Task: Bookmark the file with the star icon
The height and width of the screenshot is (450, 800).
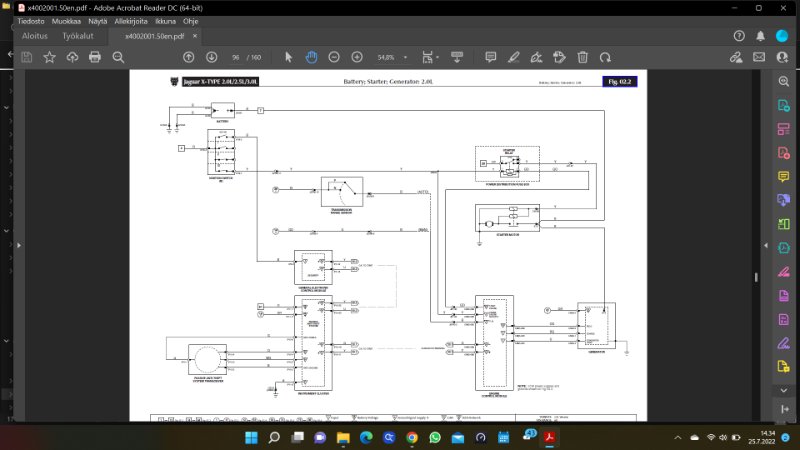Action: click(x=49, y=57)
